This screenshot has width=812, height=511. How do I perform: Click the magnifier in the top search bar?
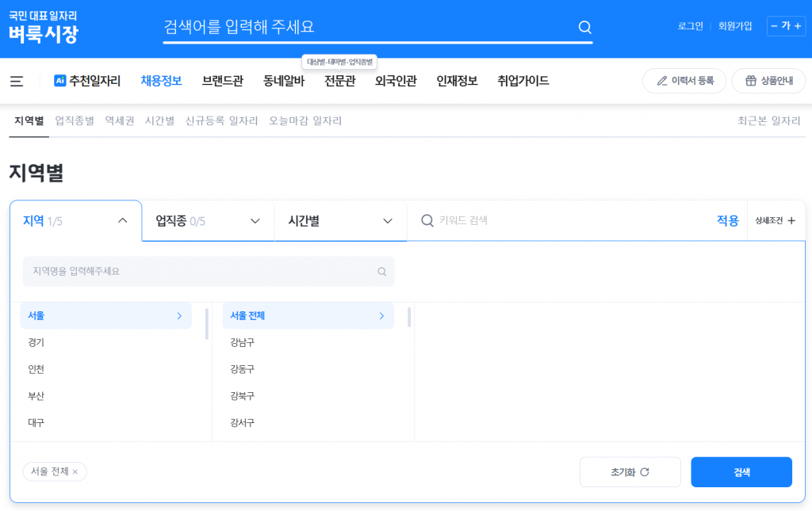[584, 27]
